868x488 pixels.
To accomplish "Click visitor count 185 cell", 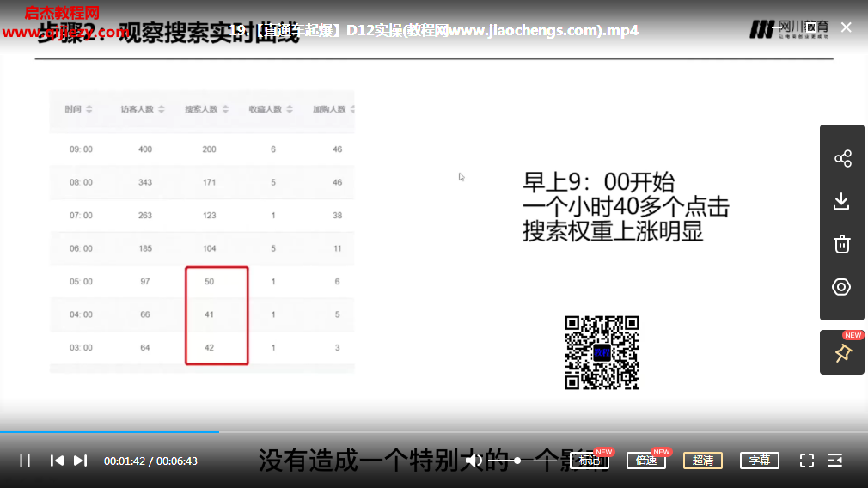I will 145,248.
